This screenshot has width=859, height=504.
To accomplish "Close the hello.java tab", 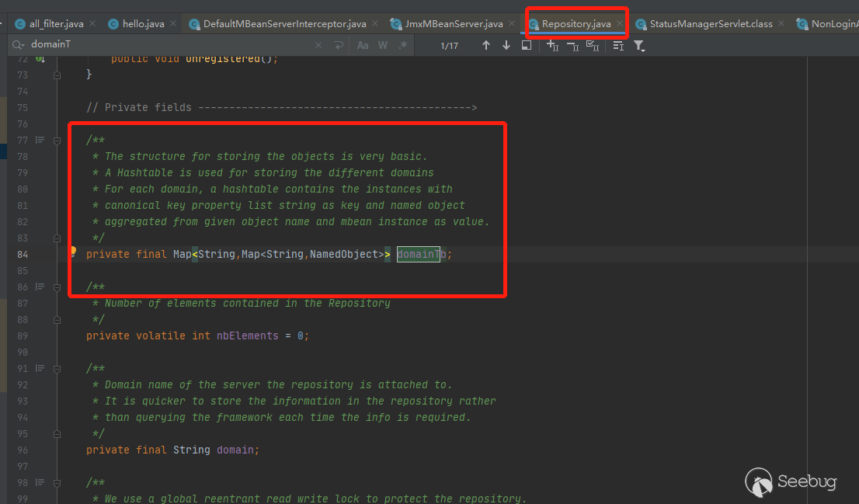I will pyautogui.click(x=173, y=23).
